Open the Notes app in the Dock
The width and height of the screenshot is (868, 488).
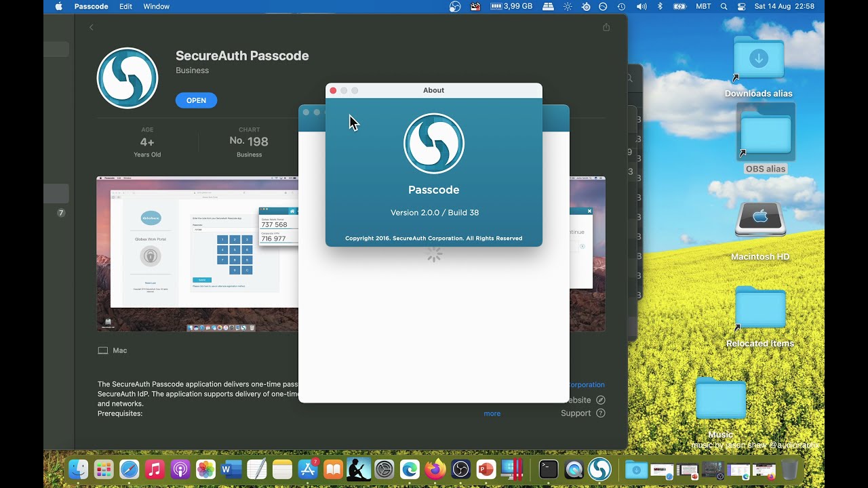click(282, 469)
